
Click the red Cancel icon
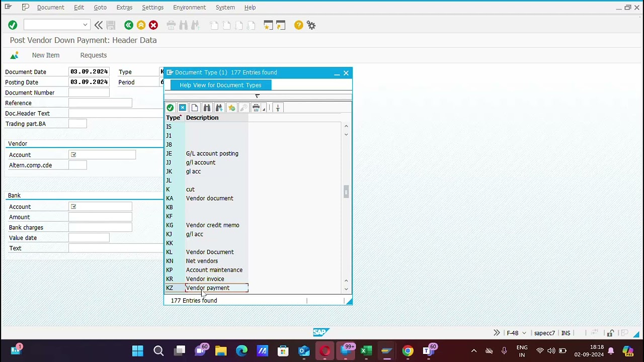click(153, 25)
